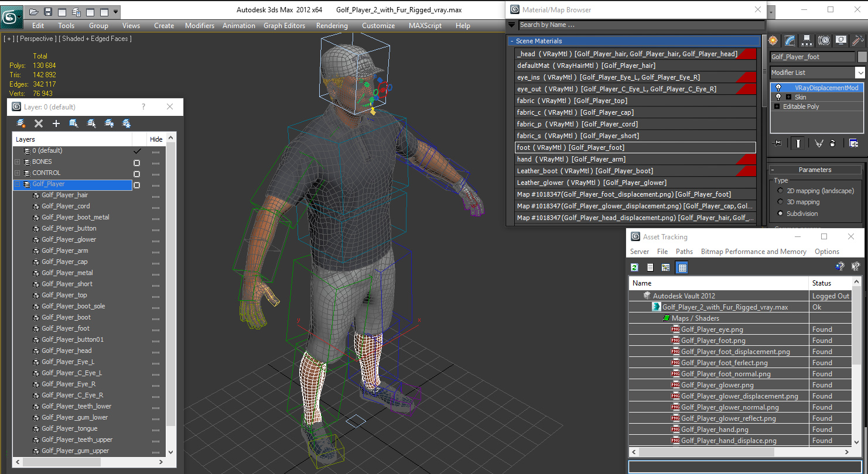Open the Create command panel tab
Image resolution: width=868 pixels, height=474 pixels.
[x=773, y=40]
